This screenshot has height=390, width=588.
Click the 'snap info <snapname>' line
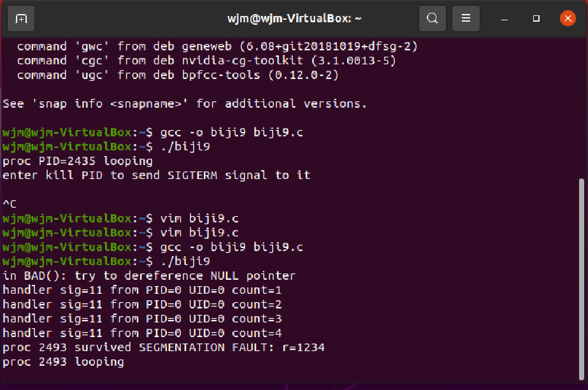[185, 104]
